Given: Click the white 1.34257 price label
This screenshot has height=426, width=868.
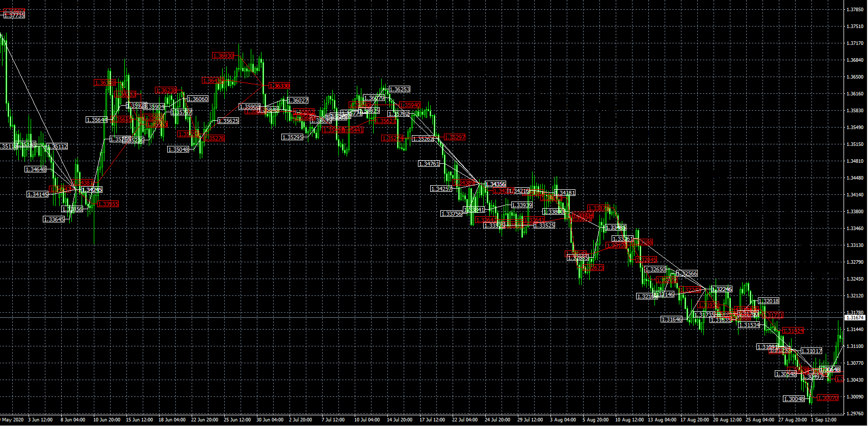Looking at the screenshot, I should (x=441, y=189).
